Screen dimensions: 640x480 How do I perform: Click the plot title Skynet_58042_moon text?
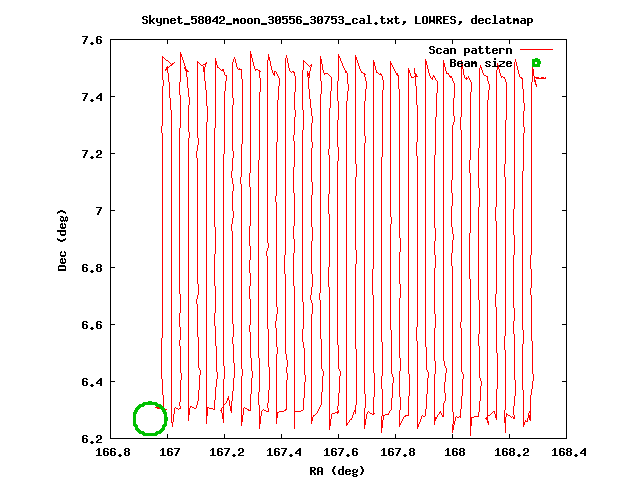pos(337,20)
